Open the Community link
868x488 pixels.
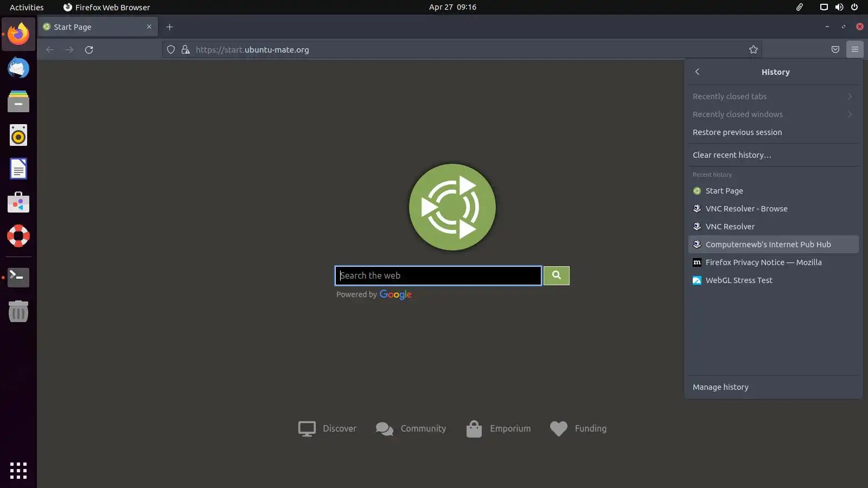pyautogui.click(x=411, y=428)
